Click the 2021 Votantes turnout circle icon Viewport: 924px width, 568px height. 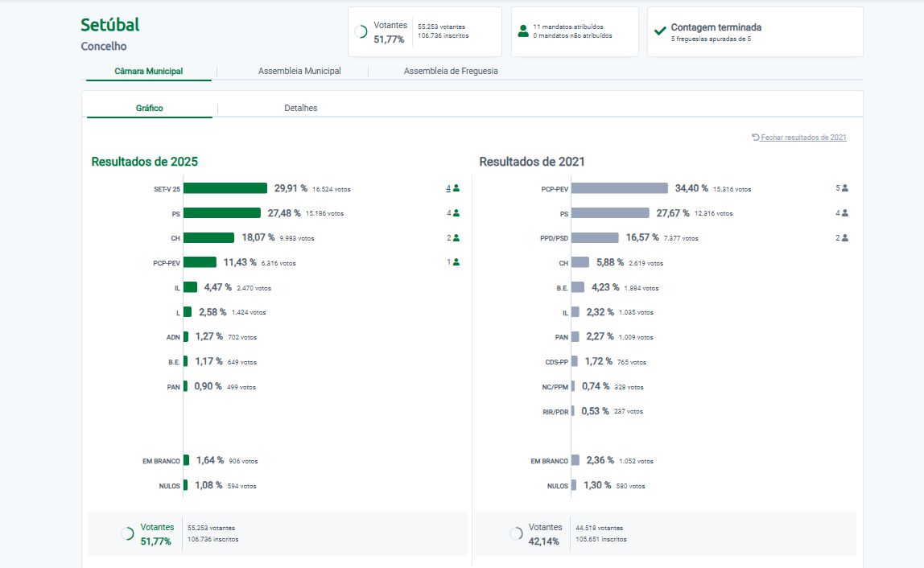click(516, 533)
